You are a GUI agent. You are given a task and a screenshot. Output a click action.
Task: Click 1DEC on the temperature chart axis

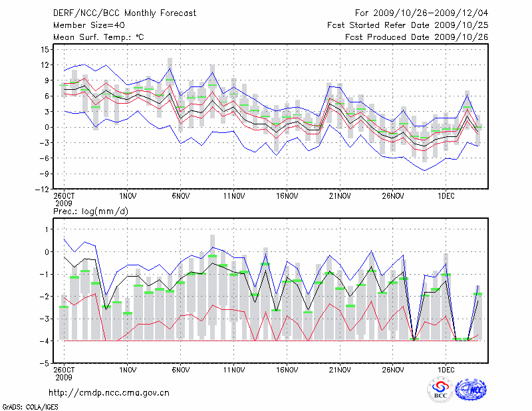446,196
